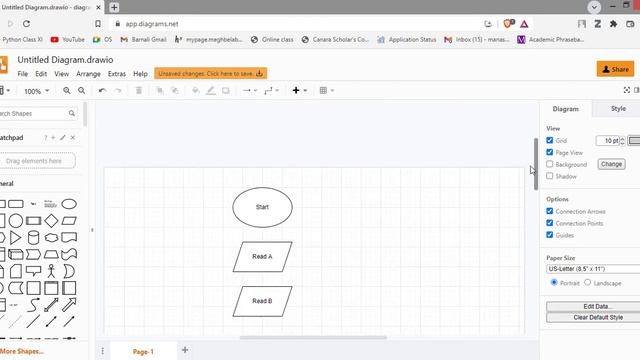This screenshot has width=640, height=360.
Task: Select the Portrait orientation radio button
Action: (x=554, y=282)
